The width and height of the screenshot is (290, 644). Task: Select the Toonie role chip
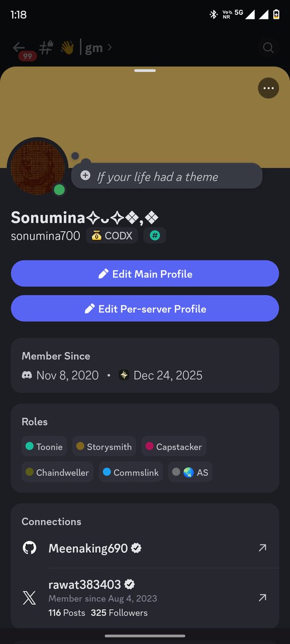[44, 447]
